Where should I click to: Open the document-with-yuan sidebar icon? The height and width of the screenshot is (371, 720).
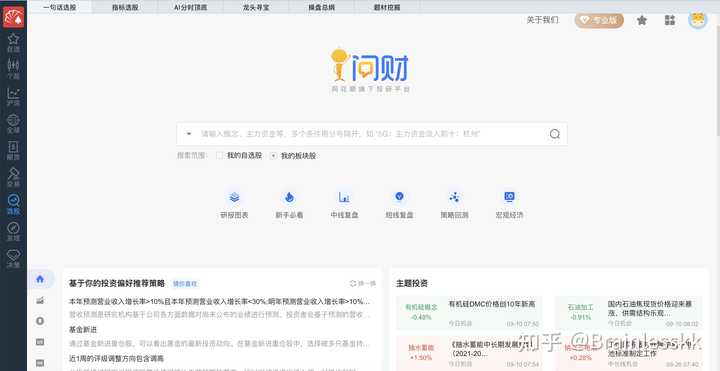[13, 150]
